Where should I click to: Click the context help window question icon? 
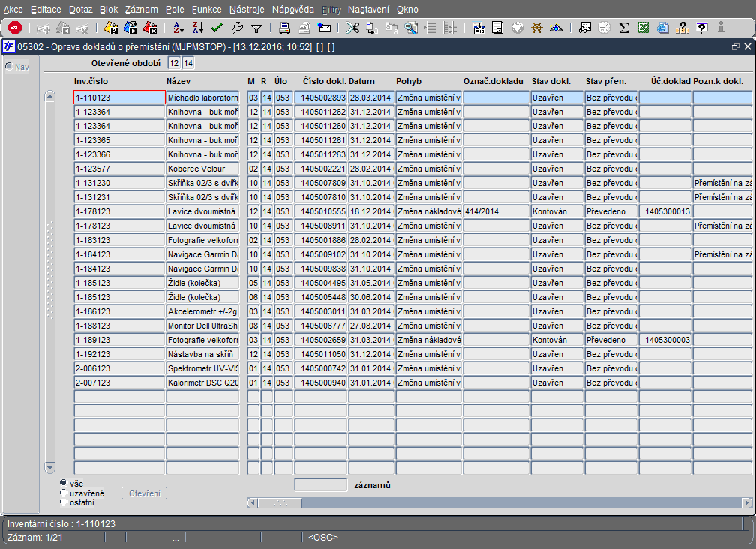702,28
